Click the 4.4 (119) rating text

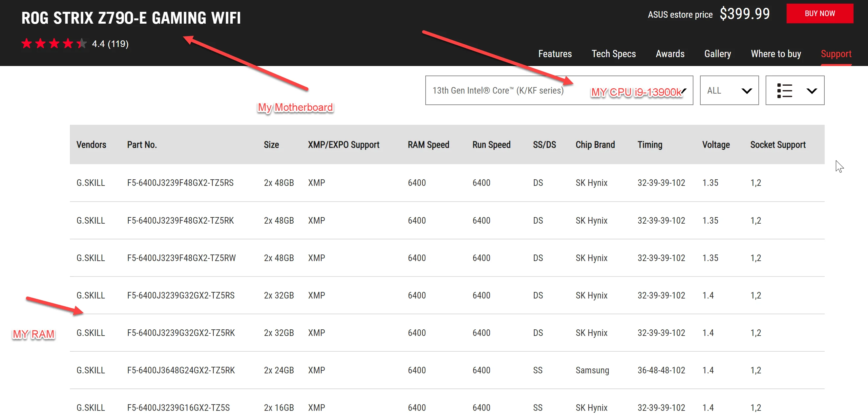coord(110,44)
